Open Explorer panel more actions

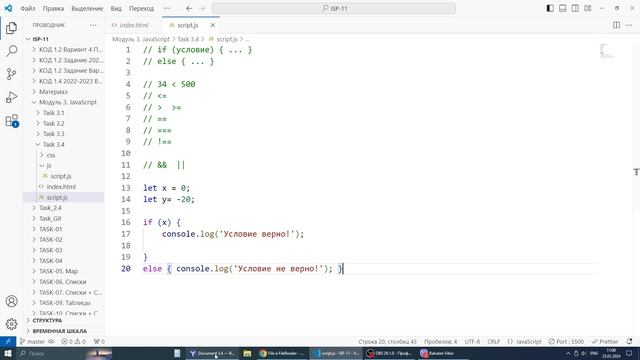coord(93,25)
